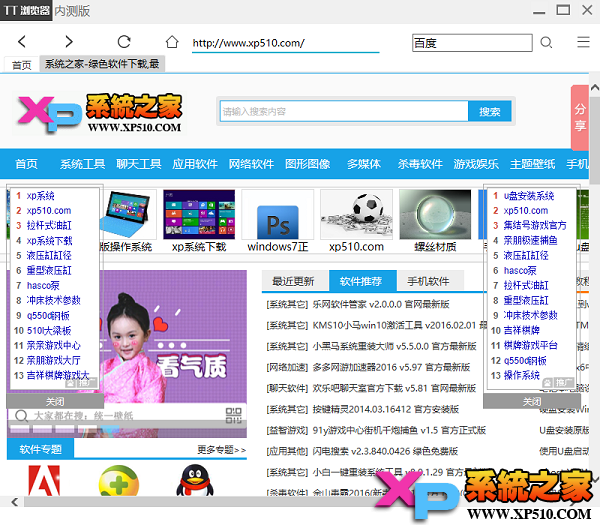Click 拉杆式油缸 in the left ad list
This screenshot has width=600, height=525.
coord(49,225)
